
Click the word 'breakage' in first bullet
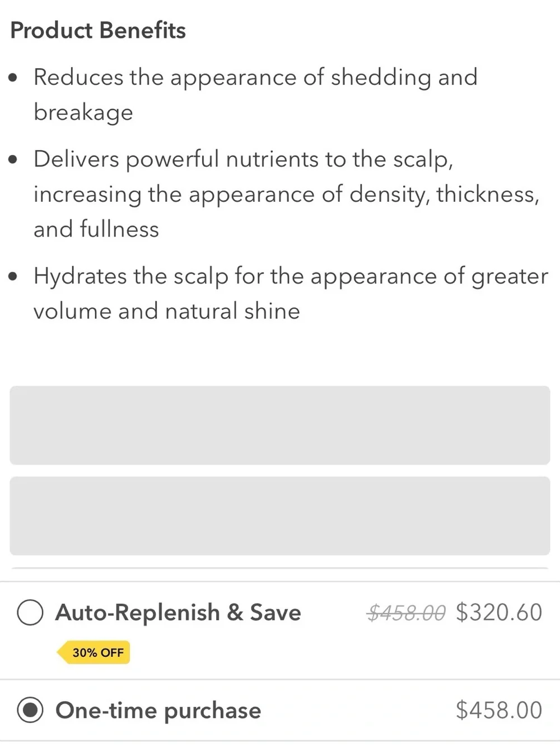[x=83, y=113]
